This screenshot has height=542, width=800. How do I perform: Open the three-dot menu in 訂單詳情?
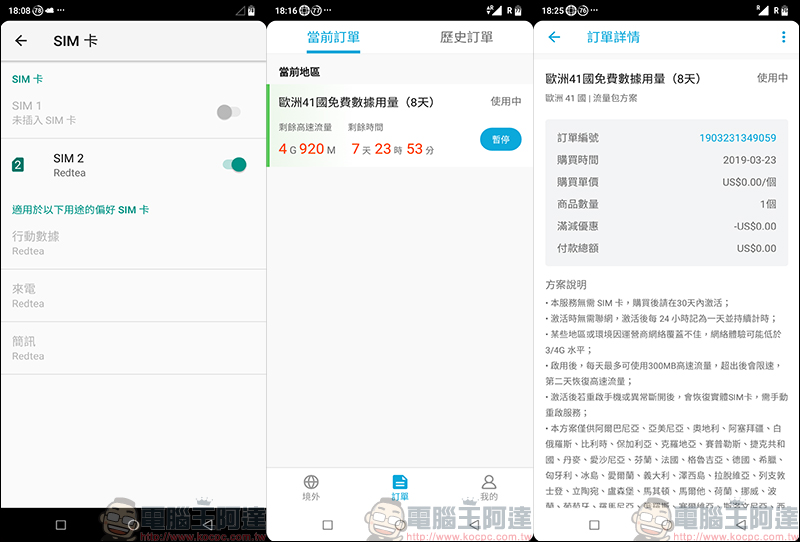click(783, 37)
